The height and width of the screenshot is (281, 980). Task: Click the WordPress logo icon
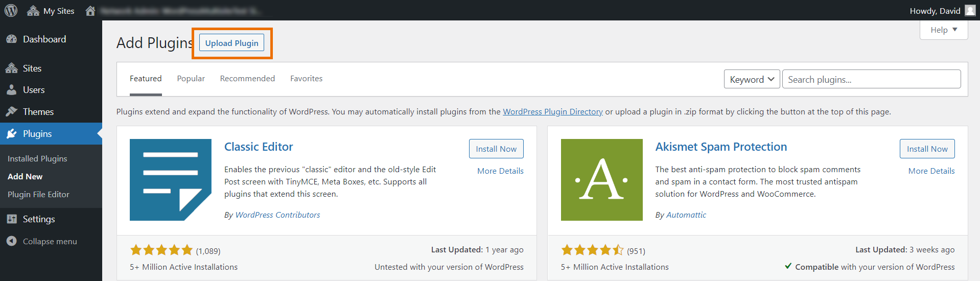click(11, 10)
